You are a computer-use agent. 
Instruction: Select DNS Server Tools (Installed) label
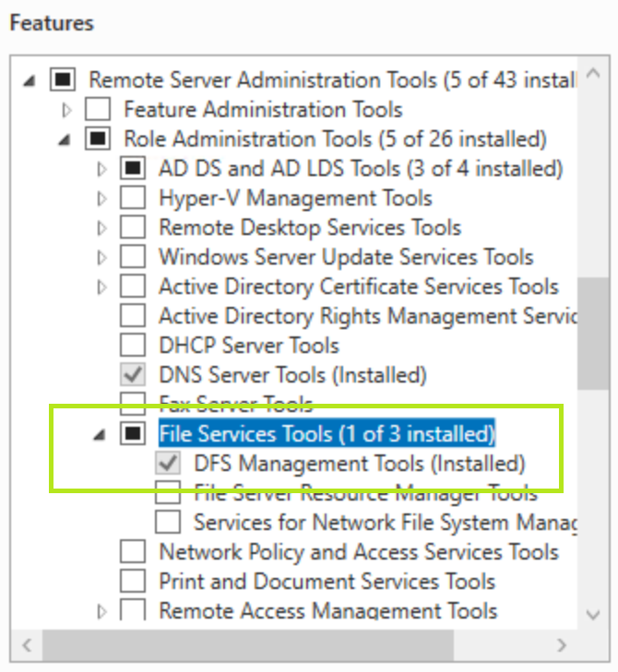coord(292,375)
